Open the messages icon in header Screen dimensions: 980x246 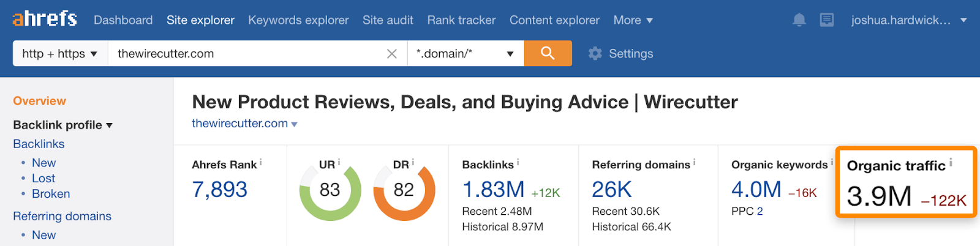pos(826,20)
